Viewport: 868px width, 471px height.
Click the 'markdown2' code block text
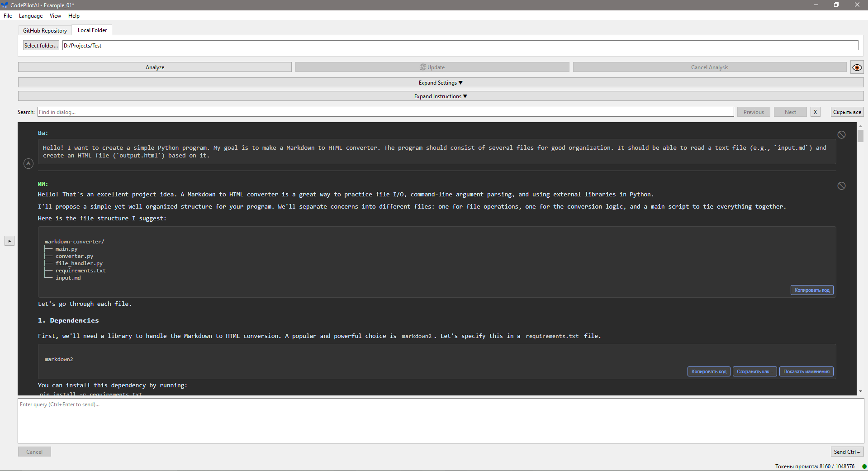[59, 359]
